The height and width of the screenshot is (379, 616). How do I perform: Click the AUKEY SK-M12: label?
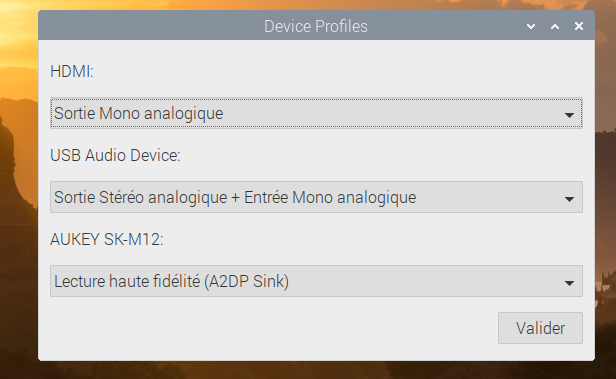pos(106,239)
